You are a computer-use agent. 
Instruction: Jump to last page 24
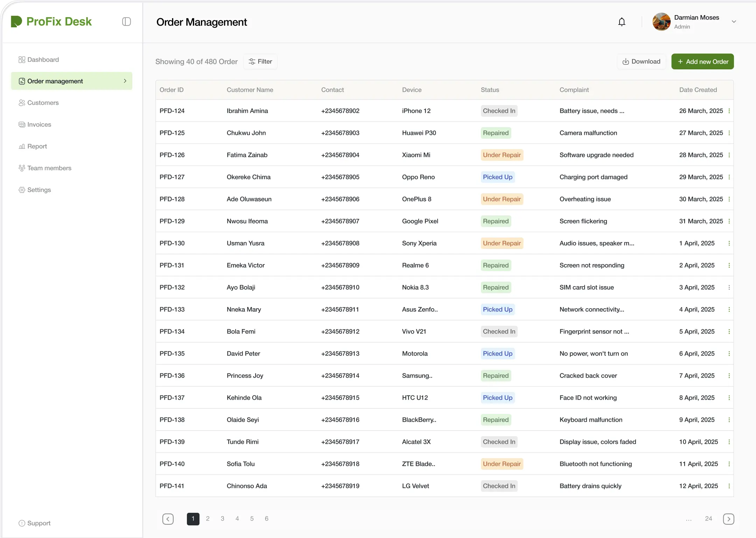pos(708,519)
